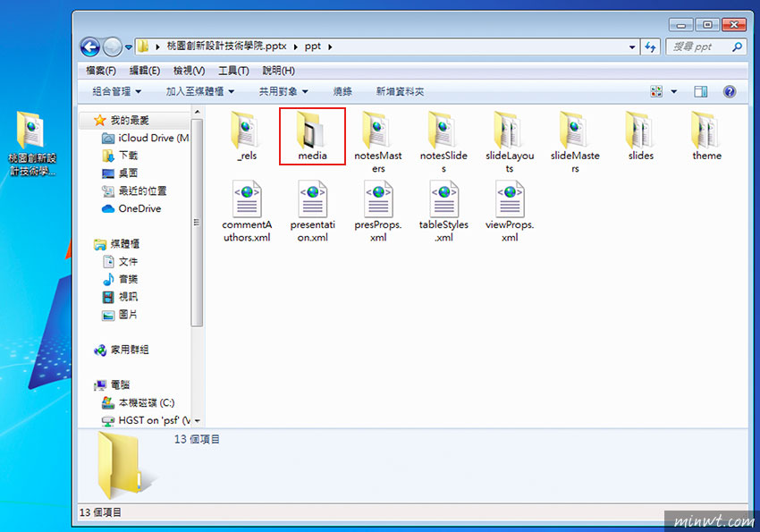760x532 pixels.
Task: Open the 檢視(V) menu
Action: click(189, 71)
